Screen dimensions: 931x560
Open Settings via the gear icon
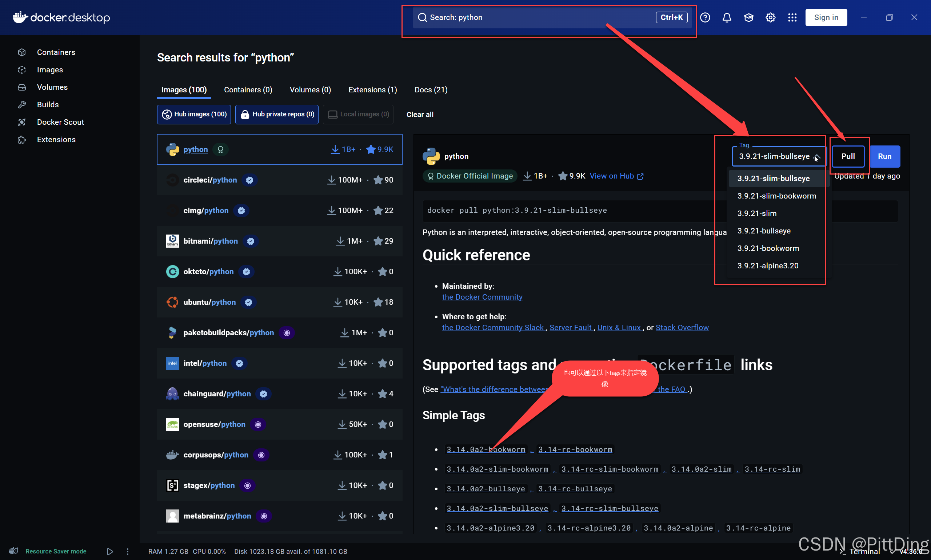pos(770,17)
